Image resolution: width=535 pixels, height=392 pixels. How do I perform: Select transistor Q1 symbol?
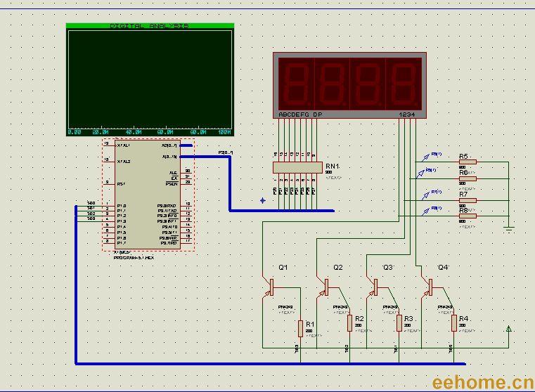click(269, 288)
